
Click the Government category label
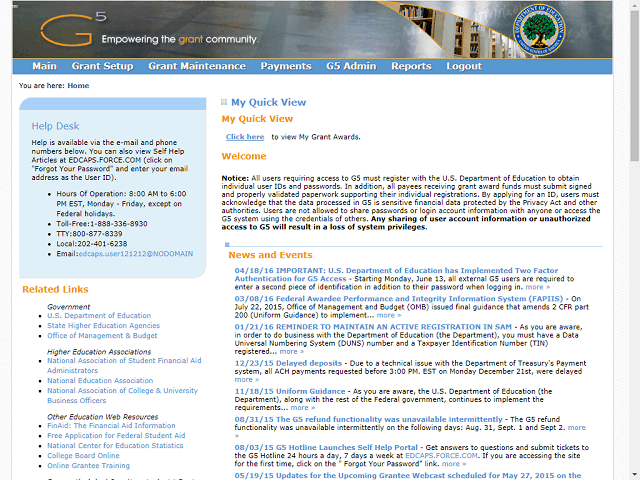(x=68, y=307)
